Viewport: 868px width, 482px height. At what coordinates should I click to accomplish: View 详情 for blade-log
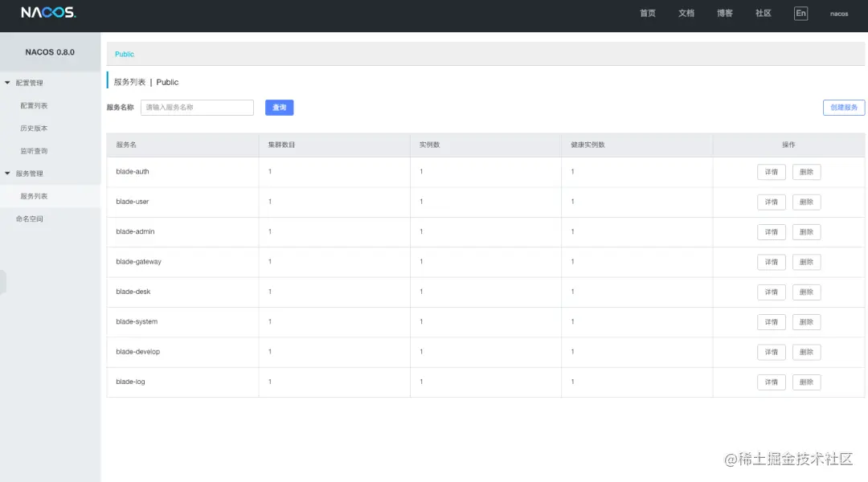pos(771,382)
